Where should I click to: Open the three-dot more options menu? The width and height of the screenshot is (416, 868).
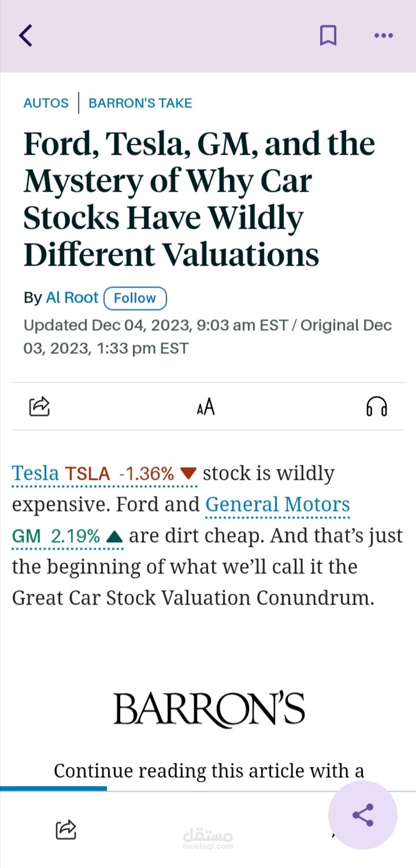point(384,35)
